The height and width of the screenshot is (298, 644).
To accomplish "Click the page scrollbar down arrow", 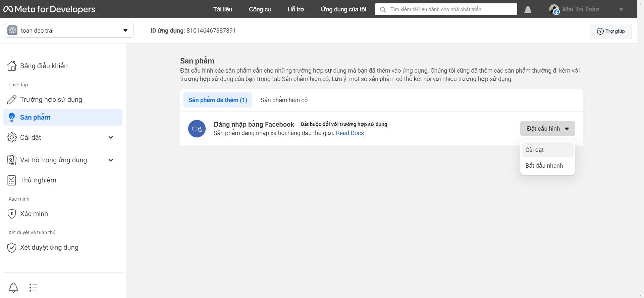I will [x=640, y=295].
